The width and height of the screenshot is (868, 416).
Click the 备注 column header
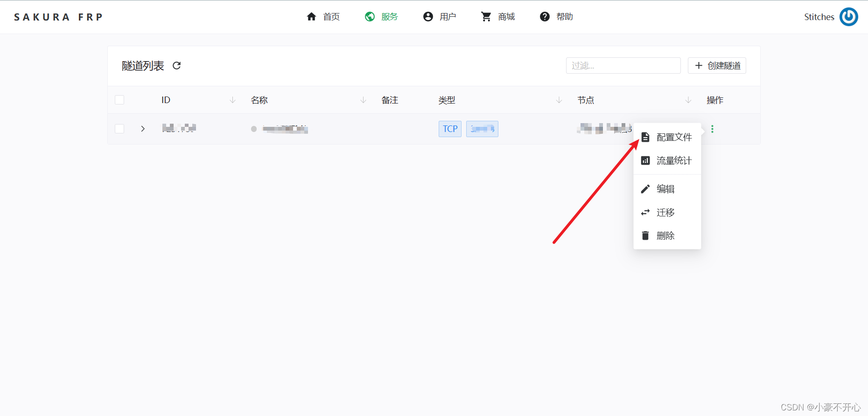(x=390, y=100)
